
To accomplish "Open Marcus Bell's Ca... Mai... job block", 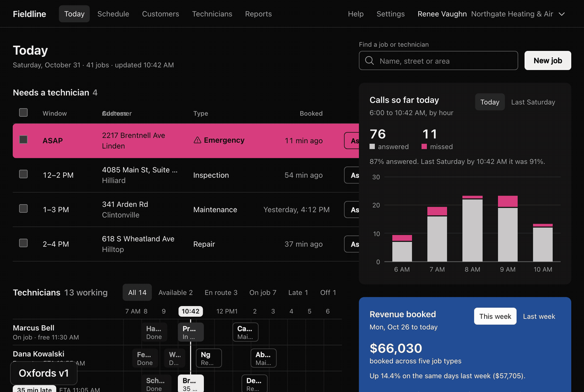I will pos(245,332).
